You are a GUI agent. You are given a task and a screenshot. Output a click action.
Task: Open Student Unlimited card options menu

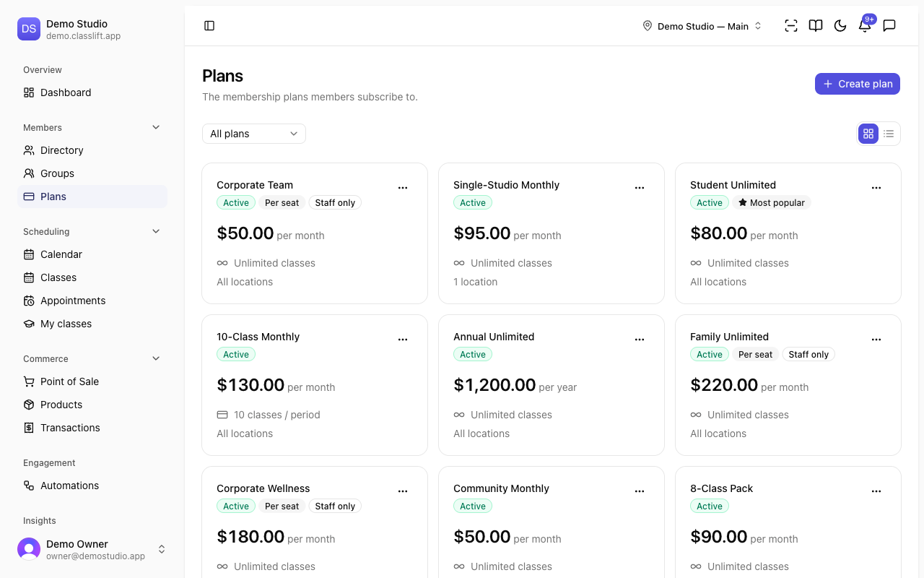point(876,188)
